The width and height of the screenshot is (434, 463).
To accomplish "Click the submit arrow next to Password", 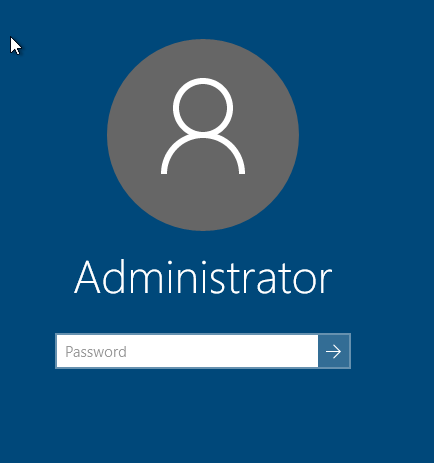I will coord(334,351).
